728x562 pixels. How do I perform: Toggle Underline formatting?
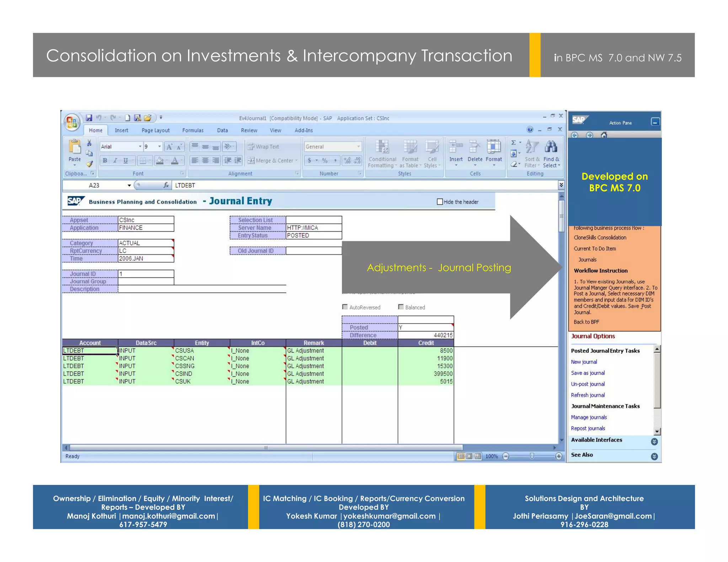pyautogui.click(x=125, y=161)
